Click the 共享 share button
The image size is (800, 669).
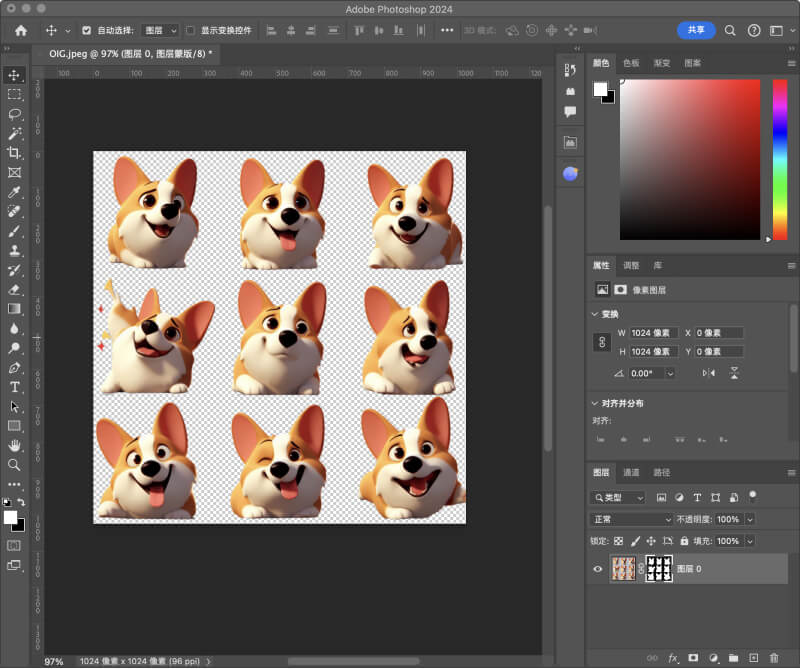point(696,30)
